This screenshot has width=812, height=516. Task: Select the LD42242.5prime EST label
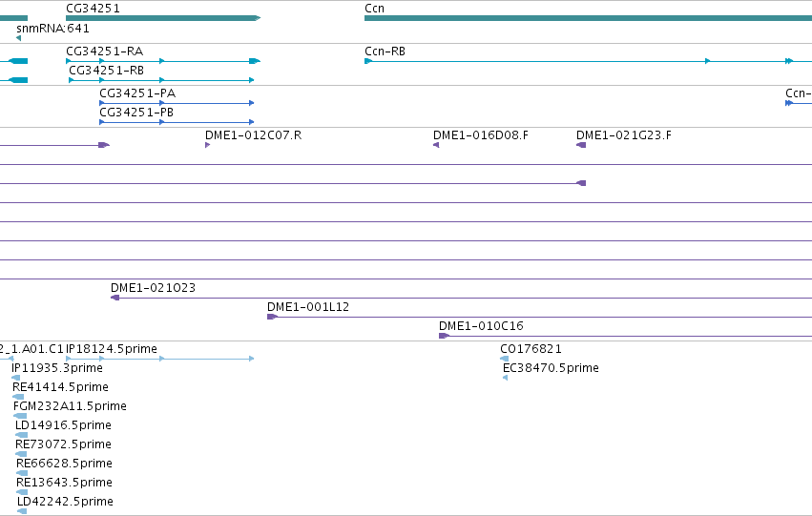click(x=65, y=502)
